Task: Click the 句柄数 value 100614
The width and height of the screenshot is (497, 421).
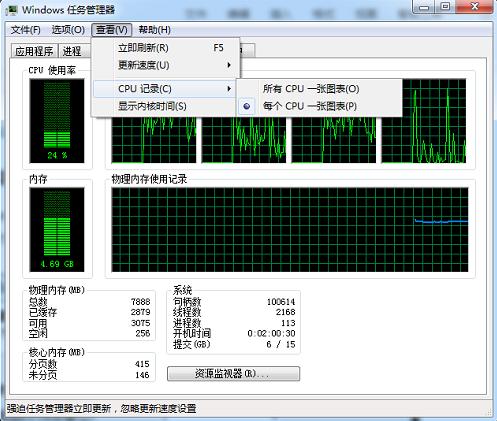Action: 281,302
